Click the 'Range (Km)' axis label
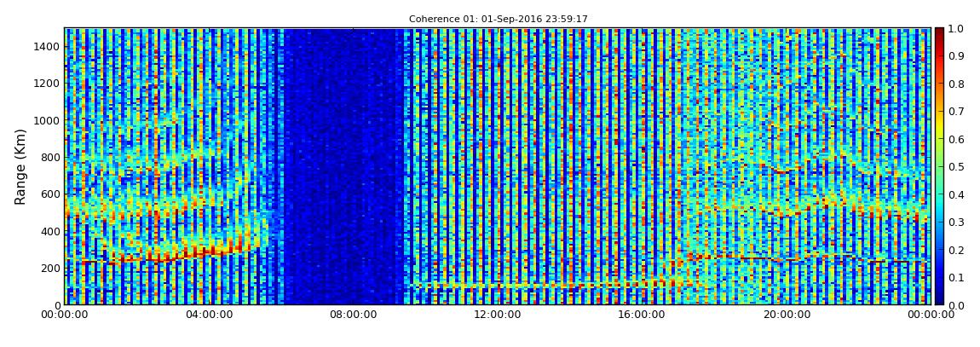The image size is (980, 347). 20,165
